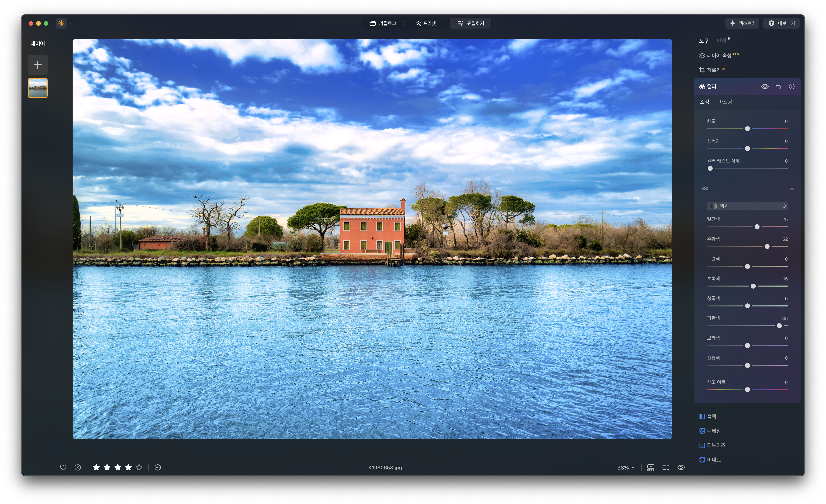Screen dimensions: 826x504
Task: Click the reject circle-x icon
Action: (x=78, y=467)
